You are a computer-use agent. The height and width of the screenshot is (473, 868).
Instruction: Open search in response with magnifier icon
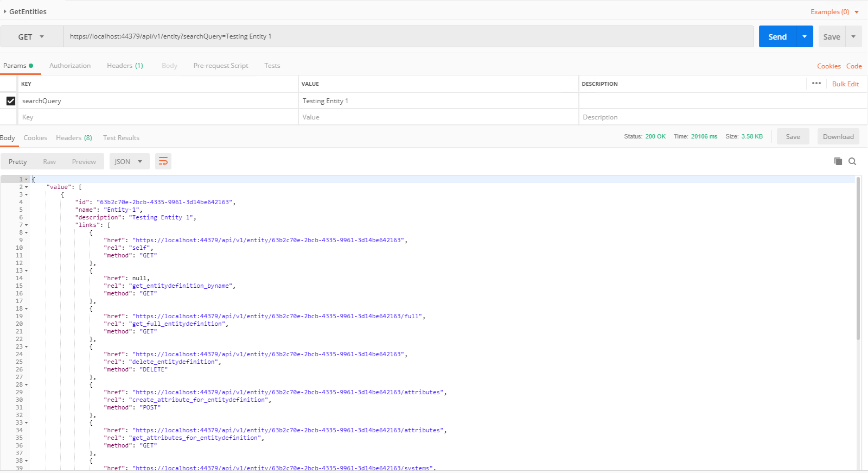pyautogui.click(x=852, y=161)
